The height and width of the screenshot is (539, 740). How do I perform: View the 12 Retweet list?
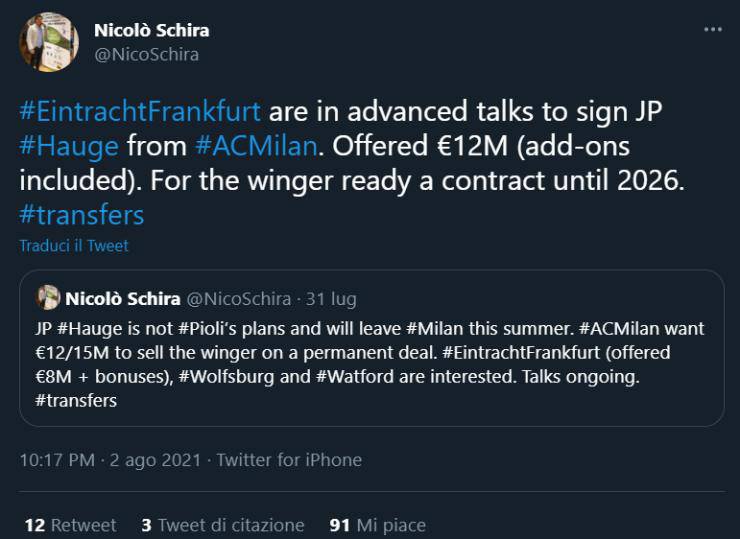70,525
